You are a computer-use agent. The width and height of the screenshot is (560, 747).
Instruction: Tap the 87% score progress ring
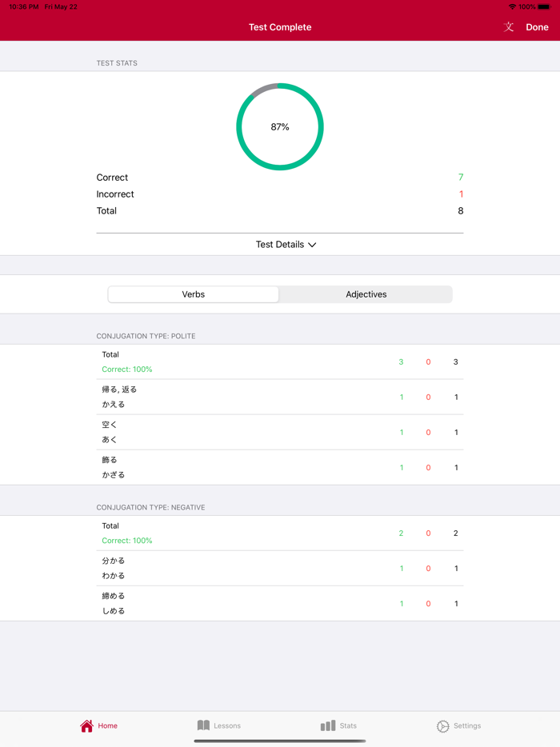pyautogui.click(x=280, y=126)
